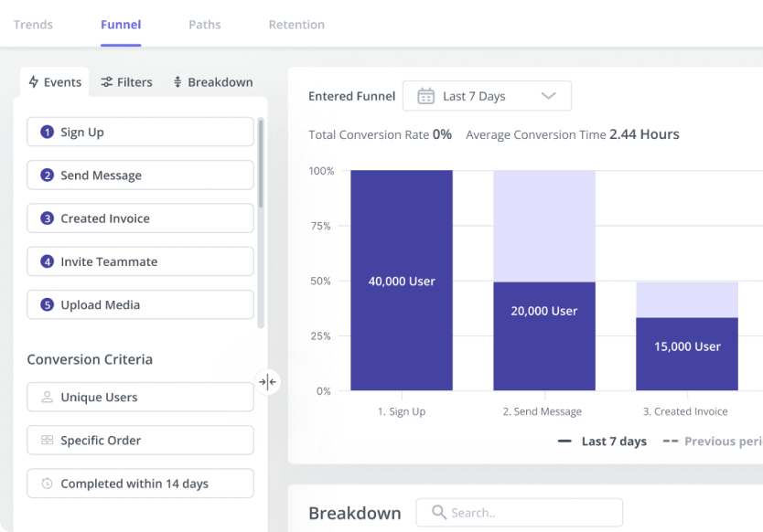
Task: Click the magnifying glass search icon
Action: [439, 513]
